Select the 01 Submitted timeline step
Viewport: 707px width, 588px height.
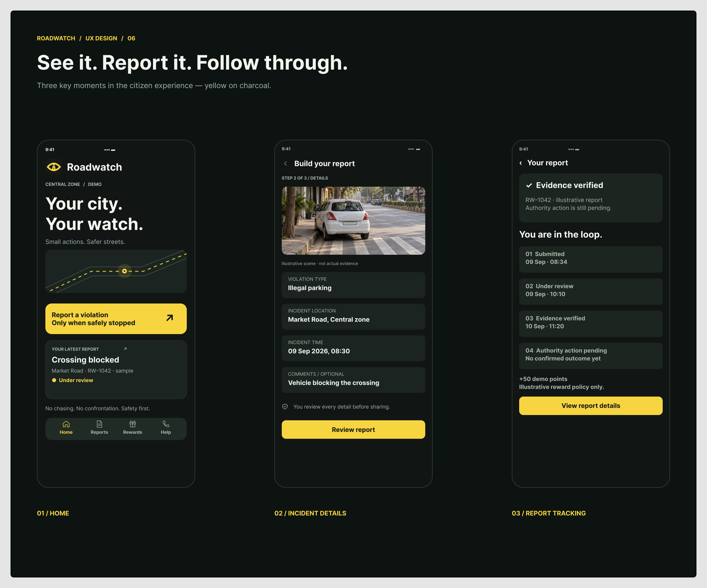(x=590, y=259)
